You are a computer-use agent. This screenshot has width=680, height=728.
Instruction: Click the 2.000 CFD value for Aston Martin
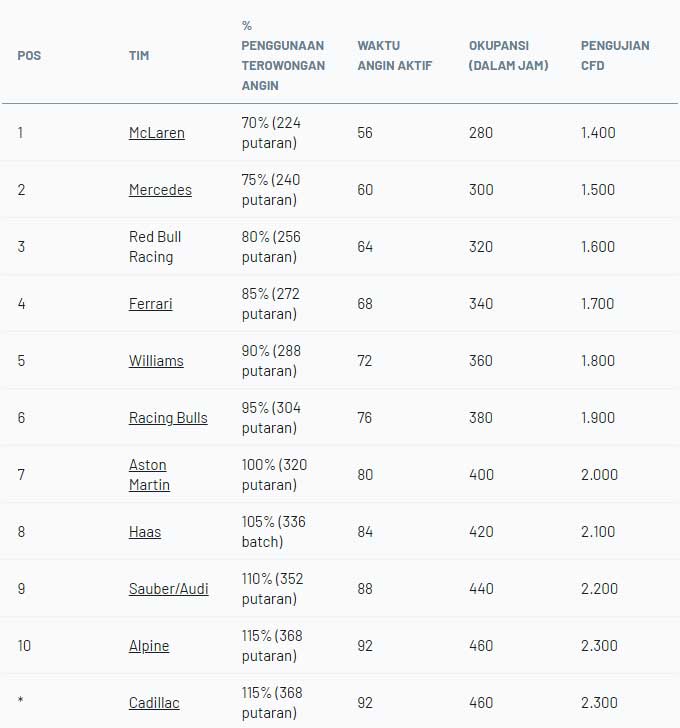click(599, 474)
